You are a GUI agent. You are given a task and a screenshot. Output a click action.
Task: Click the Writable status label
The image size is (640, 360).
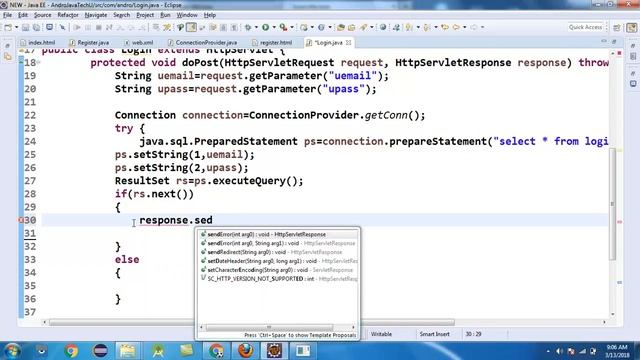click(381, 334)
